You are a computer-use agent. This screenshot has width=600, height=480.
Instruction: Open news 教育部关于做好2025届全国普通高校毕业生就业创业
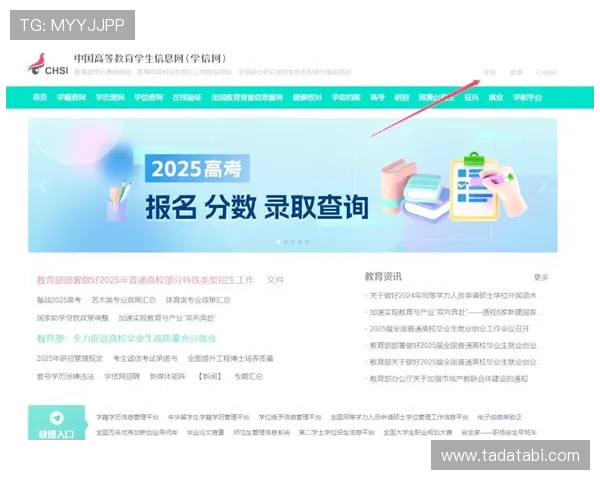(454, 362)
